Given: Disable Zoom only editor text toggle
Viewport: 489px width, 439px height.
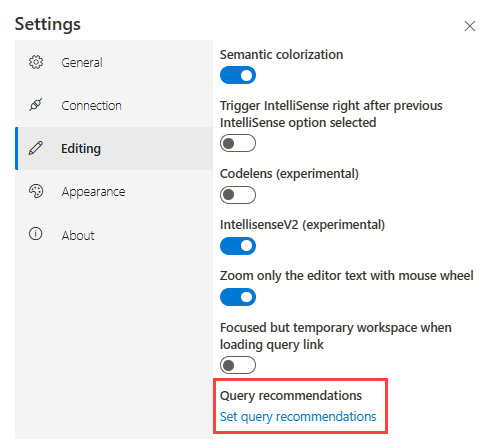Looking at the screenshot, I should point(238,297).
